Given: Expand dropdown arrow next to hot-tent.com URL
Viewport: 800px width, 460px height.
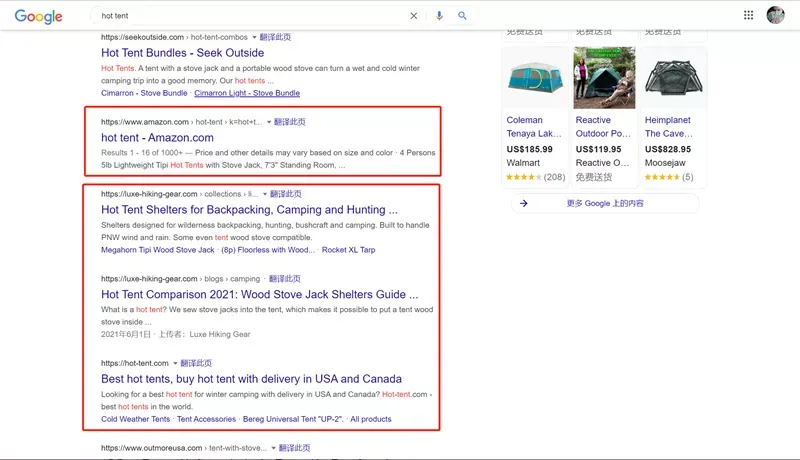Looking at the screenshot, I should (x=175, y=364).
